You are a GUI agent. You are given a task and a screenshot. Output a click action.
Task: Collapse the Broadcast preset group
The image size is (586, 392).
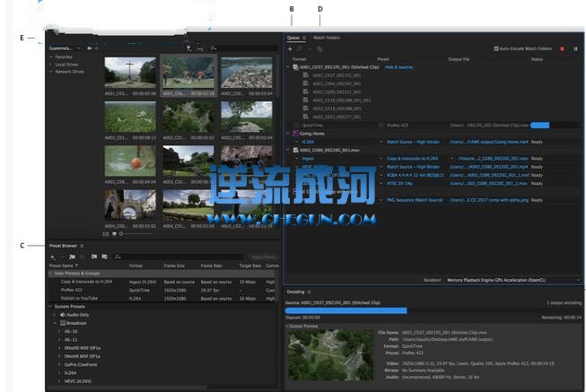click(x=55, y=323)
